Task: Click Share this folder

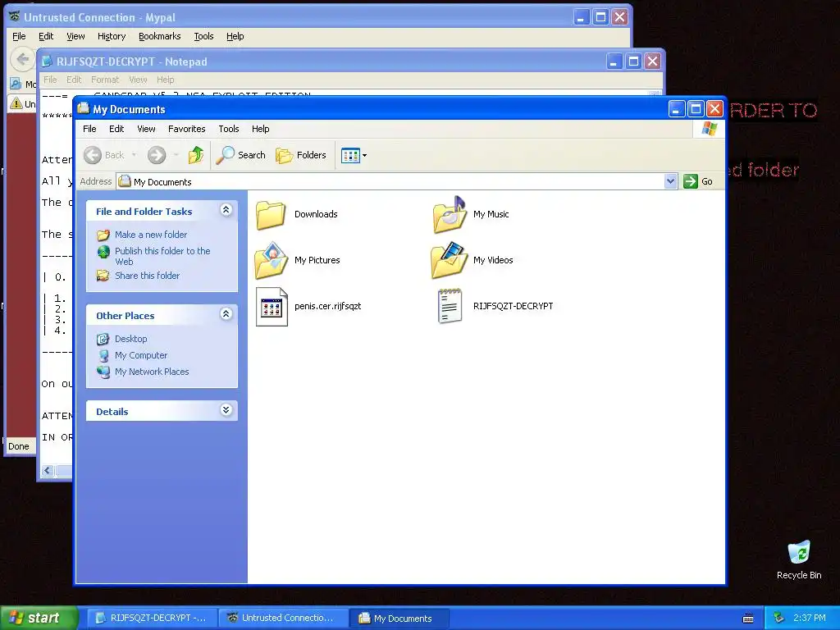Action: coord(148,276)
